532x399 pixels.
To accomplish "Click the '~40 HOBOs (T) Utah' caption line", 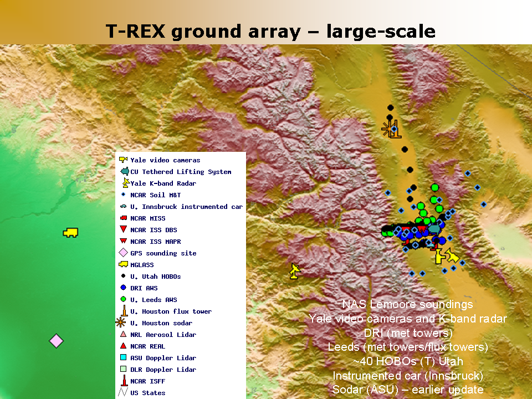I will pyautogui.click(x=408, y=361).
